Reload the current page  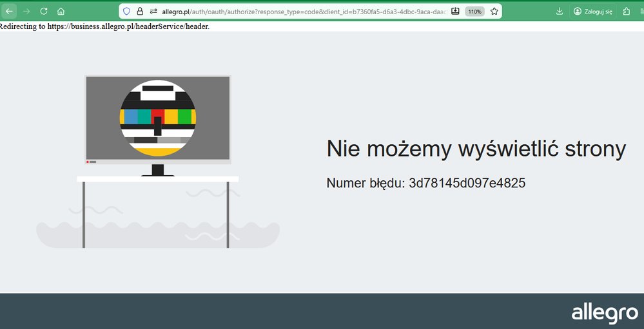(44, 12)
